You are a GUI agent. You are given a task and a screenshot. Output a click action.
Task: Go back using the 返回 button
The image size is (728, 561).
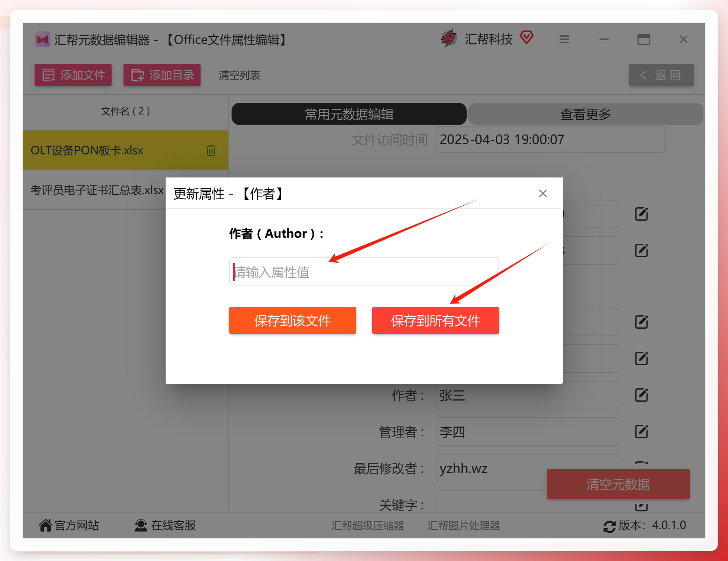pos(661,75)
